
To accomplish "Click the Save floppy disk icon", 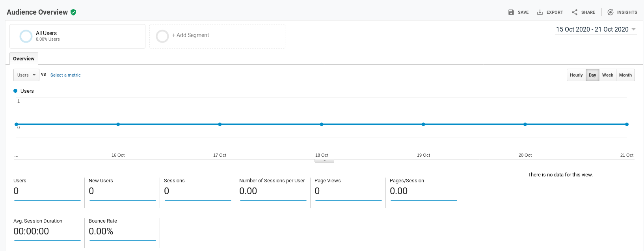I will [x=511, y=12].
